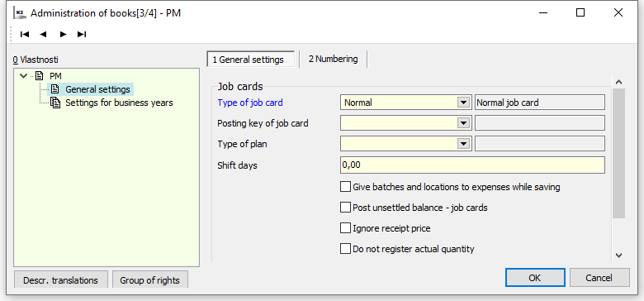Click into the Shift days input field
The image size is (644, 301).
click(x=472, y=165)
